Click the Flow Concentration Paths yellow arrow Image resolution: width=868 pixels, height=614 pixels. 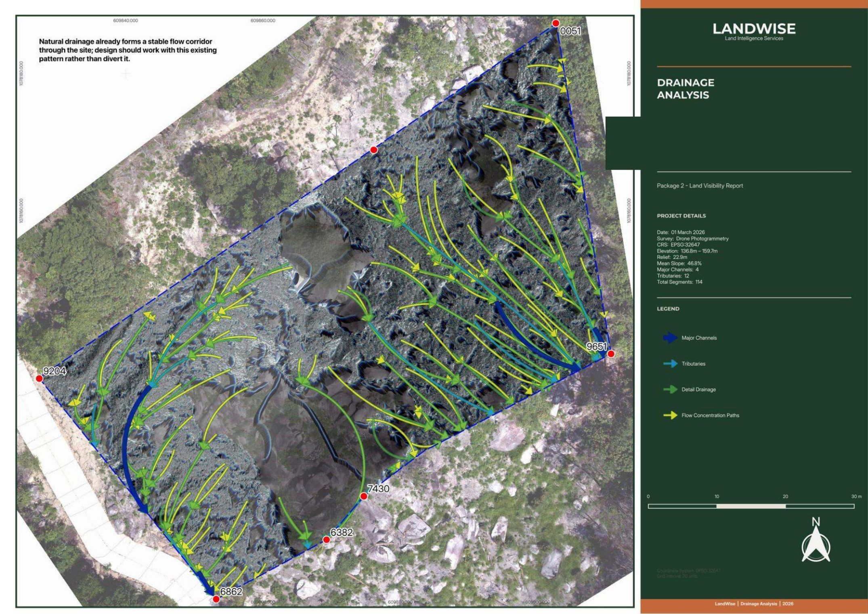click(x=670, y=415)
